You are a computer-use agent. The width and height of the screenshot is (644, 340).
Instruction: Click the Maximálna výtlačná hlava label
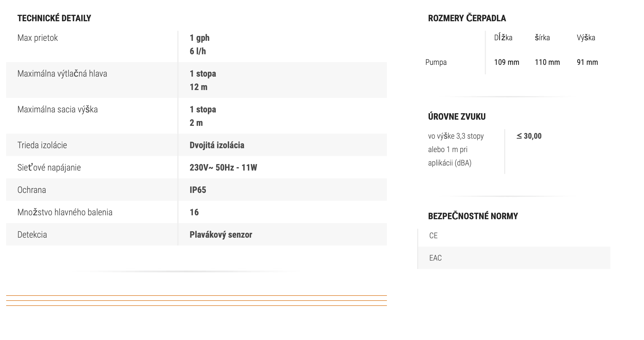pyautogui.click(x=62, y=74)
